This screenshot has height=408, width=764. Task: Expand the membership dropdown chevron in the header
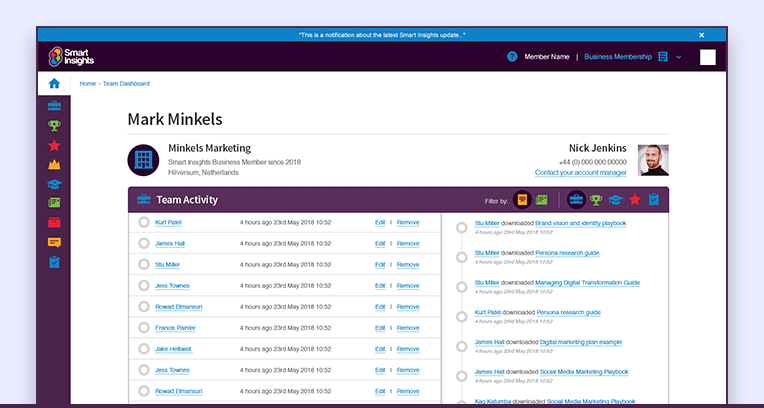[679, 57]
